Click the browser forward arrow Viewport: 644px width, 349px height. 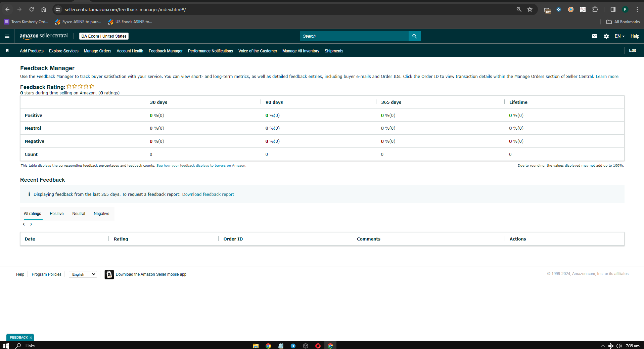tap(19, 9)
